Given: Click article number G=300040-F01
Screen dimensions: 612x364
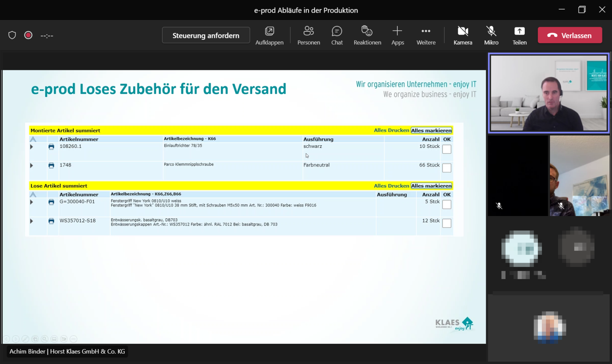Looking at the screenshot, I should tap(77, 201).
